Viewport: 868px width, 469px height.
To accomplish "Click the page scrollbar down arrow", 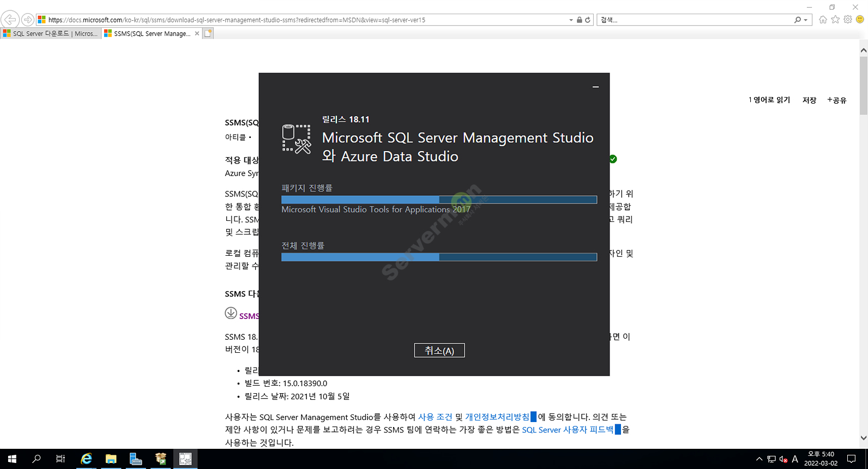I will [863, 437].
